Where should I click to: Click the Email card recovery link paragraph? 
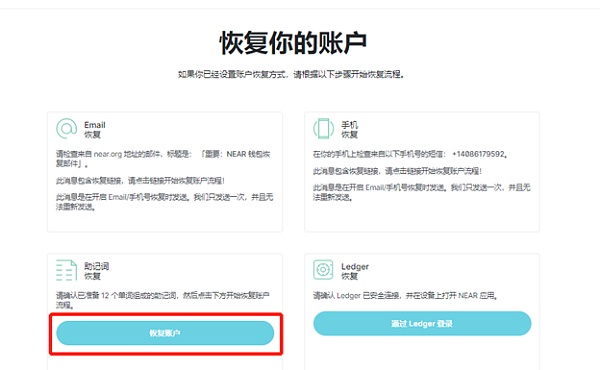pos(140,181)
